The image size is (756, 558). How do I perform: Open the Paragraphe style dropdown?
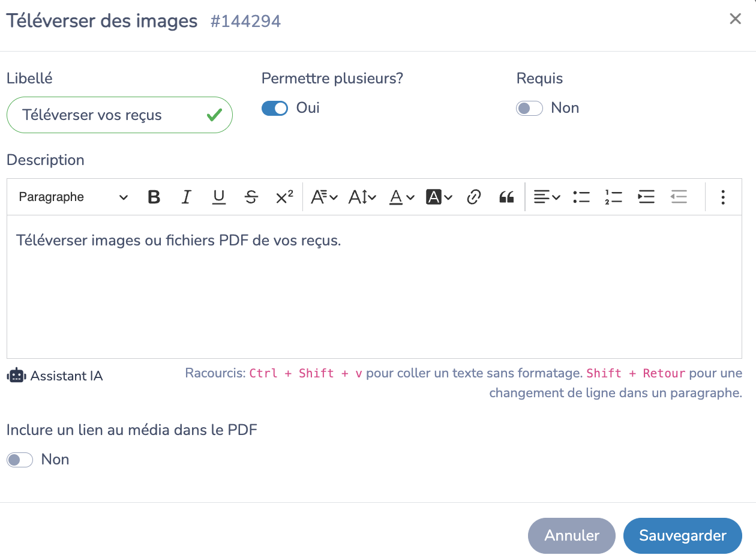pos(73,197)
